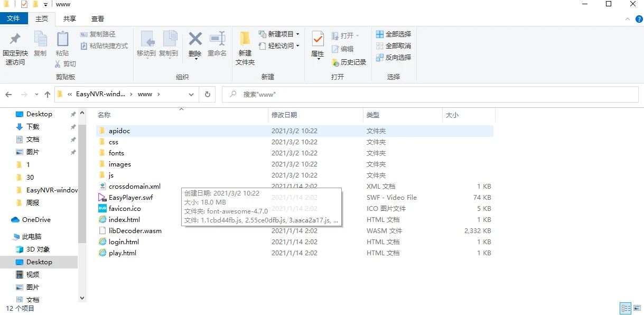
Task: Switch to details view mode
Action: (626, 308)
